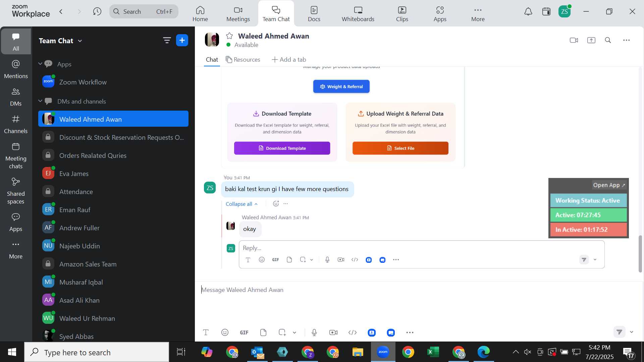Open the notifications bell

coord(528,12)
